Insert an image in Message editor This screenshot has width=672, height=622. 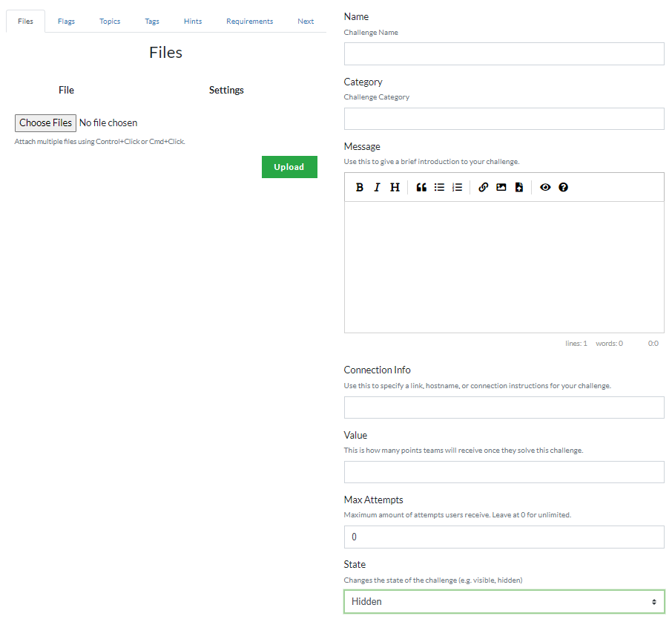(501, 188)
